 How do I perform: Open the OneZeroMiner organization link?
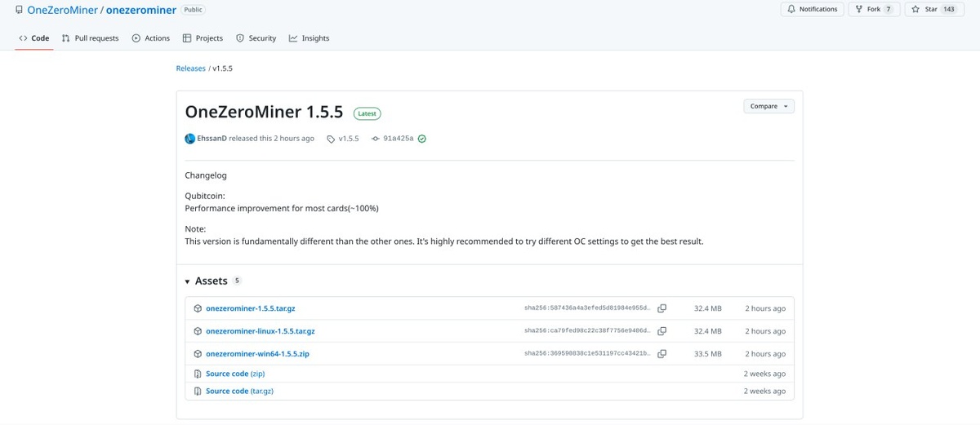(62, 10)
